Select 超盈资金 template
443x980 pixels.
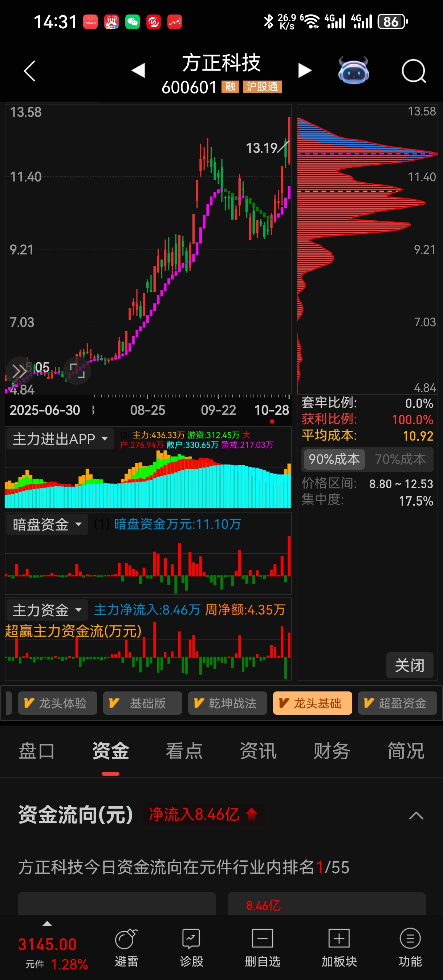(397, 703)
